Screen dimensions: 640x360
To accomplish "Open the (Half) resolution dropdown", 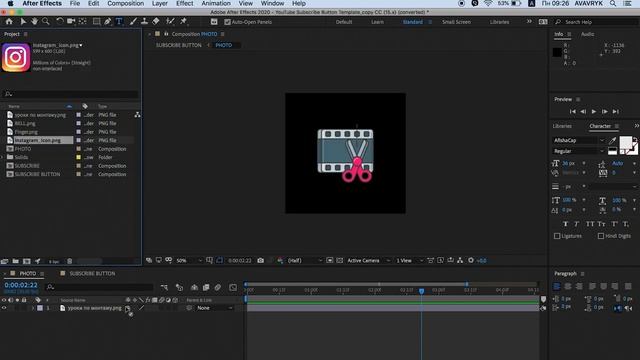I will point(305,260).
